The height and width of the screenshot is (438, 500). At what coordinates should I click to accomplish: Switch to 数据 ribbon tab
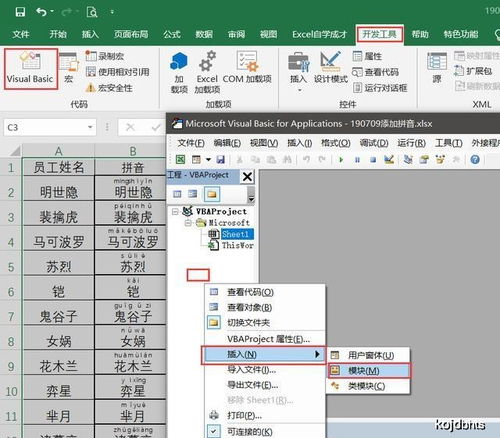click(204, 34)
